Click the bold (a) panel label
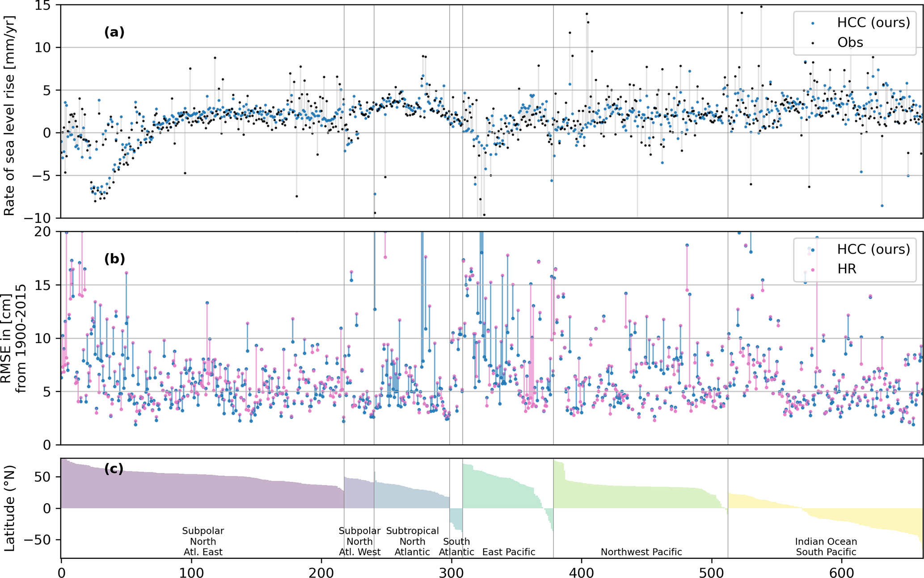 coord(114,32)
